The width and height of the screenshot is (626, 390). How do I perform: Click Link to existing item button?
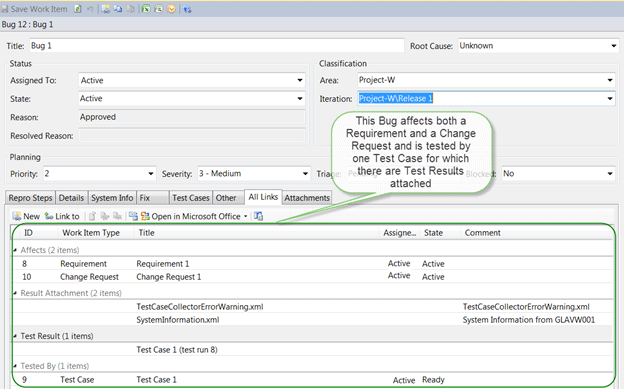tap(62, 216)
